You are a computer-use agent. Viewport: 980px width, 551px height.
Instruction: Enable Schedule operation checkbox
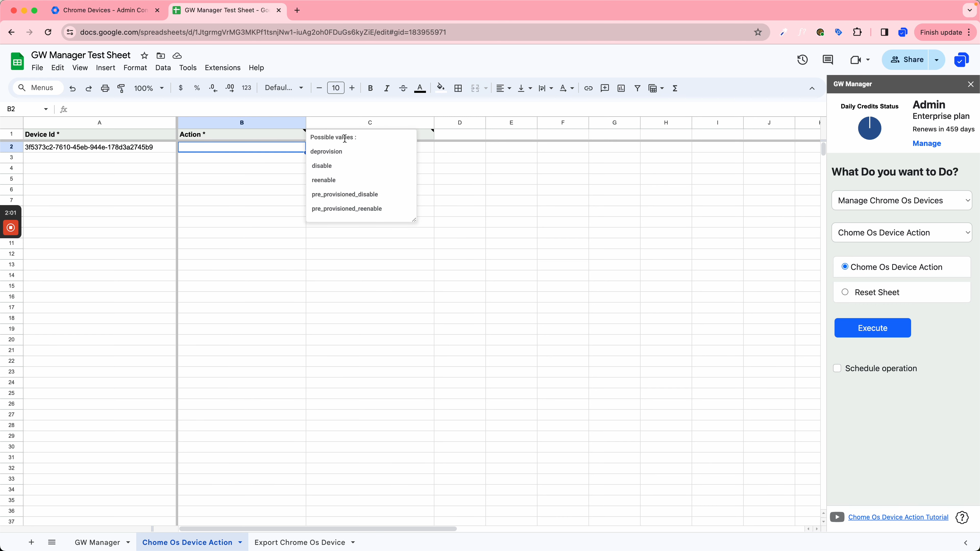837,368
